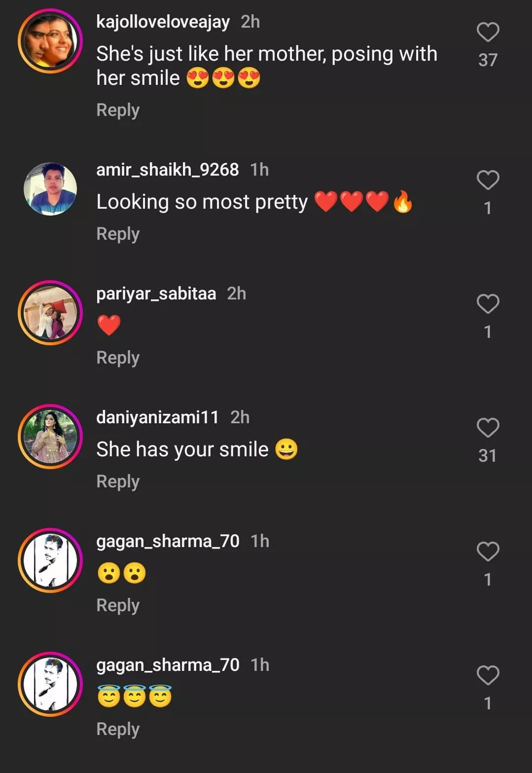Like daniyanizami11's 'She has your smile' comment

pos(488,428)
